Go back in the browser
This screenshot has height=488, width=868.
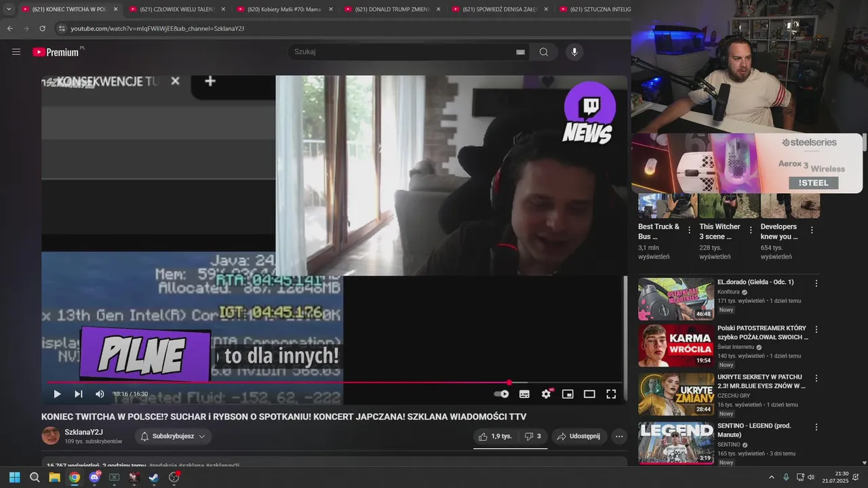pyautogui.click(x=9, y=28)
